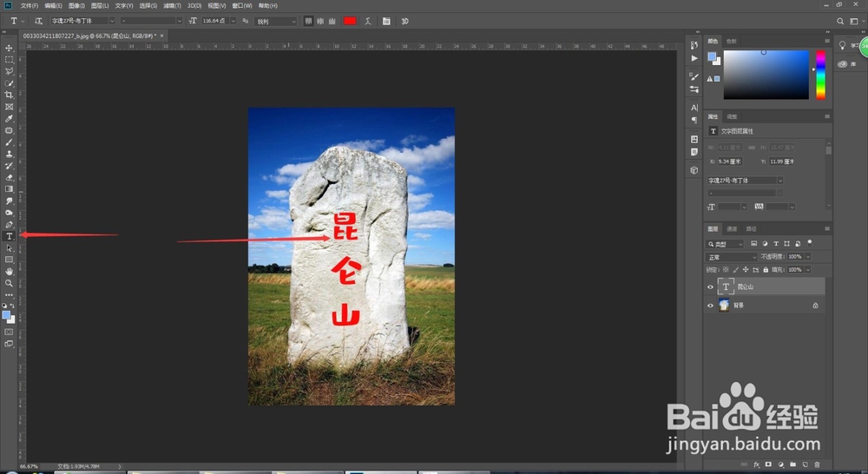Select the Spot Healing Brush tool

[9, 131]
